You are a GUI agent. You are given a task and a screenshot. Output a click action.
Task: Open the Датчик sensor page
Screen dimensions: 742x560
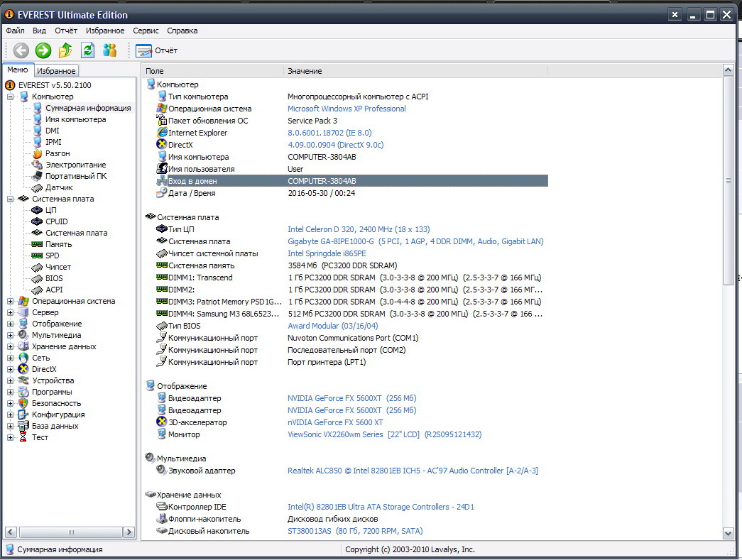59,187
